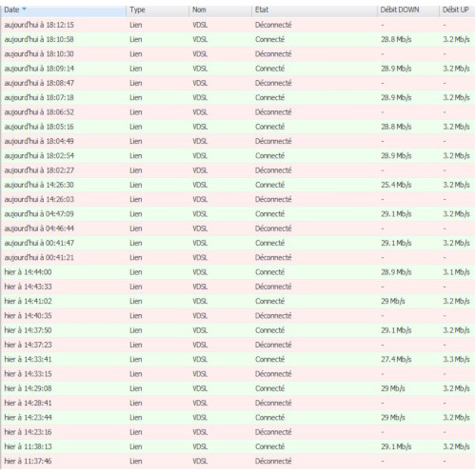The image size is (476, 476).
Task: Sort by the Nom column header
Action: coord(221,10)
